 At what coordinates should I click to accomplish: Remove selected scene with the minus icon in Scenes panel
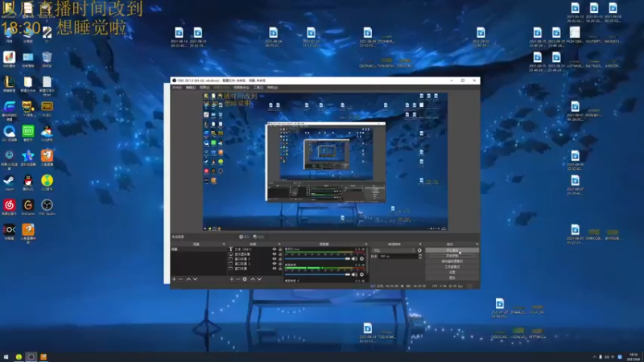[x=180, y=279]
